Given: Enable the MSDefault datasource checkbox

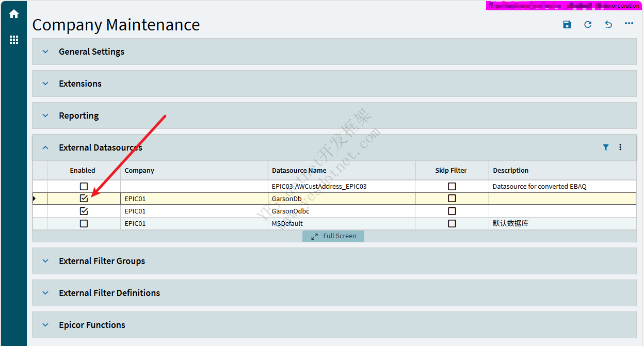Looking at the screenshot, I should [x=84, y=224].
